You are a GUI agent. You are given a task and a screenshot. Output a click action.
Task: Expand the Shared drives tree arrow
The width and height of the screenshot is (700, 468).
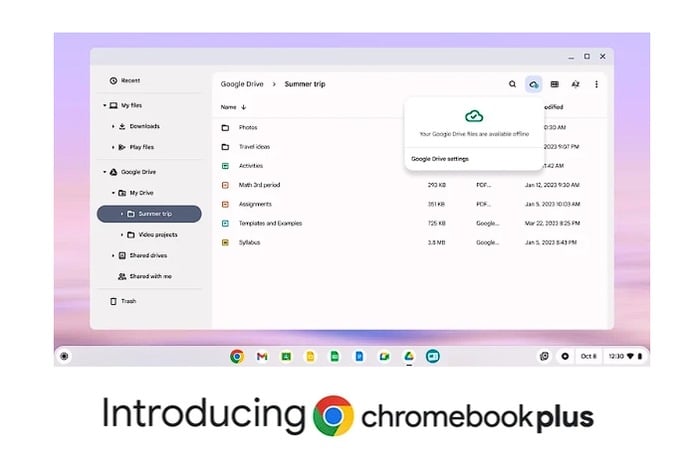pos(113,255)
